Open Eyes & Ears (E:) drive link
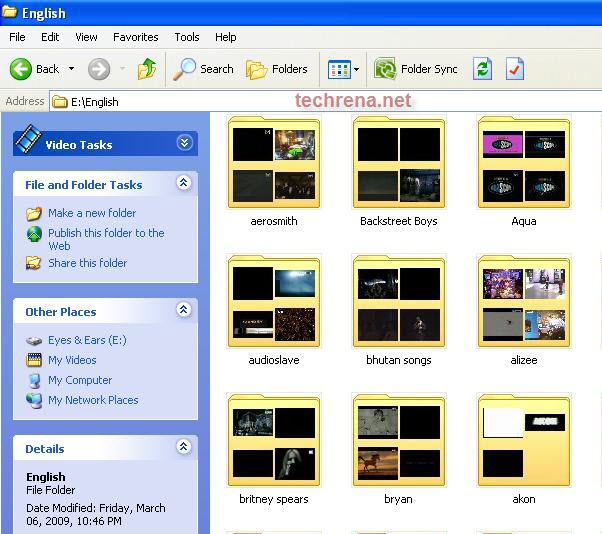The height and width of the screenshot is (534, 602). [87, 340]
